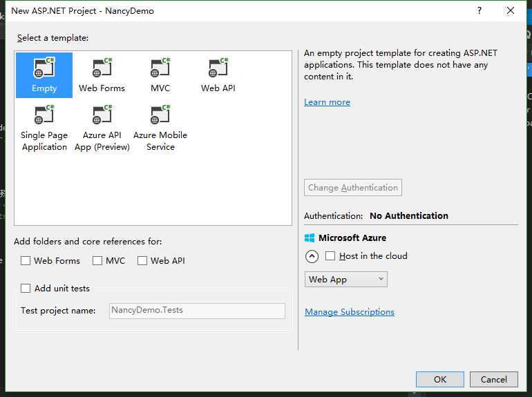This screenshot has width=532, height=397.
Task: Toggle Host in the cloud checkbox
Action: pyautogui.click(x=330, y=255)
